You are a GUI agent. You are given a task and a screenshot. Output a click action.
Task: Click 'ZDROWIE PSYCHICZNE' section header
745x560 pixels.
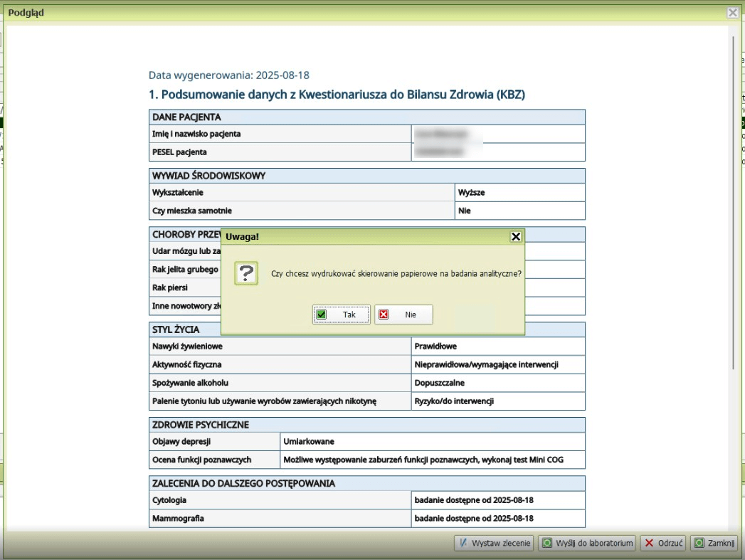click(366, 425)
